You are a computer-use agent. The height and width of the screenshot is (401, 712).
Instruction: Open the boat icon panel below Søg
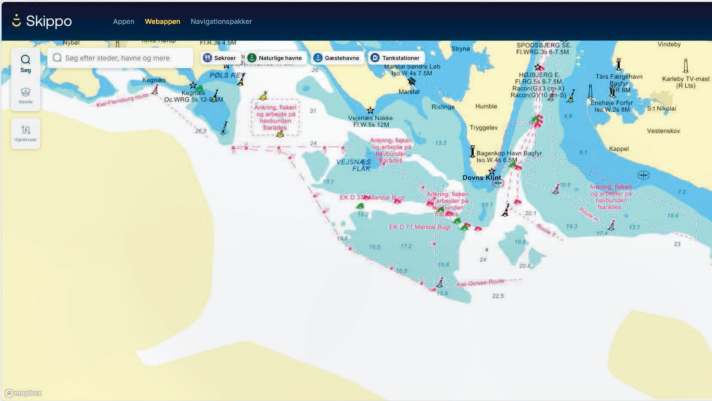tap(25, 95)
